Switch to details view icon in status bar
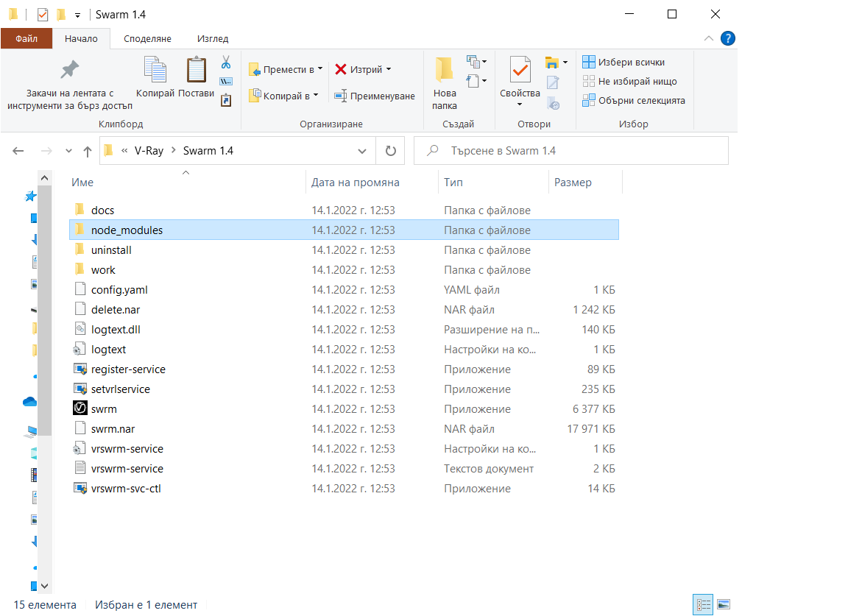 703,604
